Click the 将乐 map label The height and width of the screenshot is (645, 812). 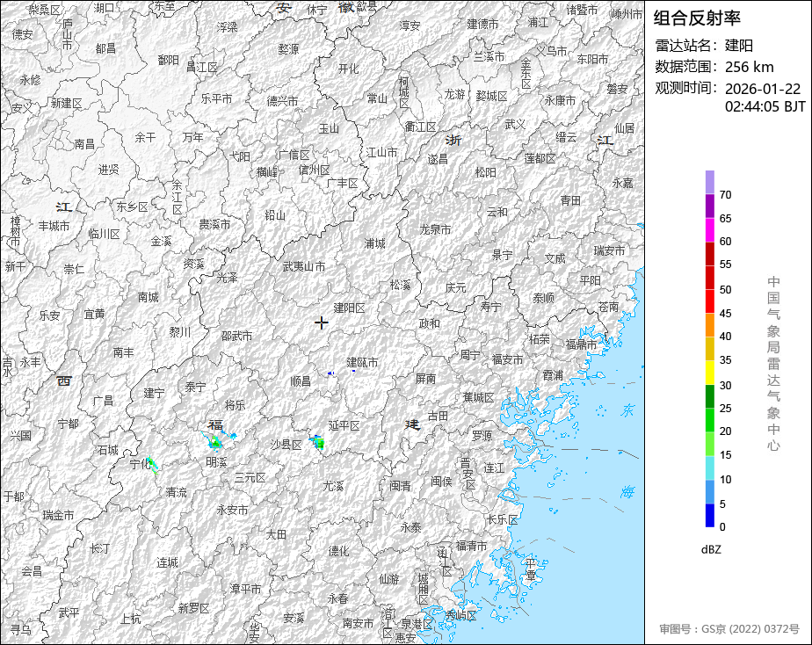coord(236,405)
